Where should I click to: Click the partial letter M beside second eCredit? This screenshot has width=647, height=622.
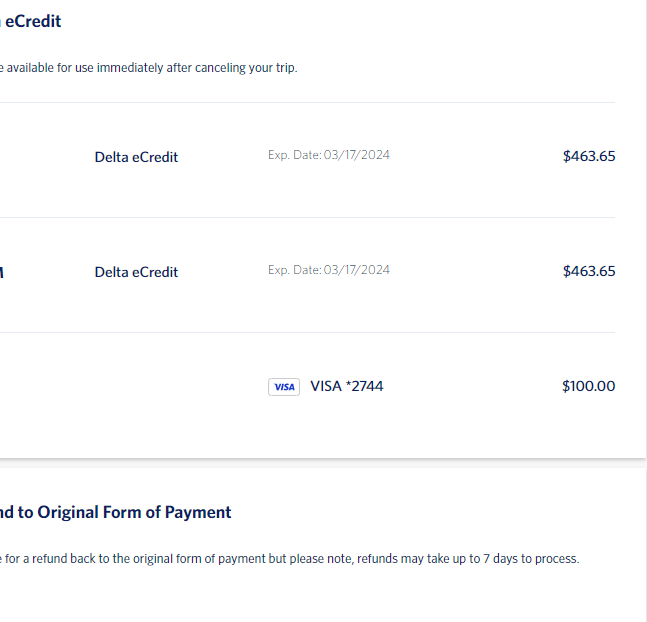coord(2,272)
